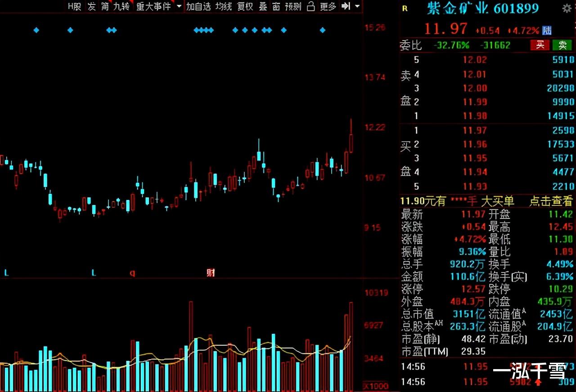Click 换手 value 4.49%

561,264
